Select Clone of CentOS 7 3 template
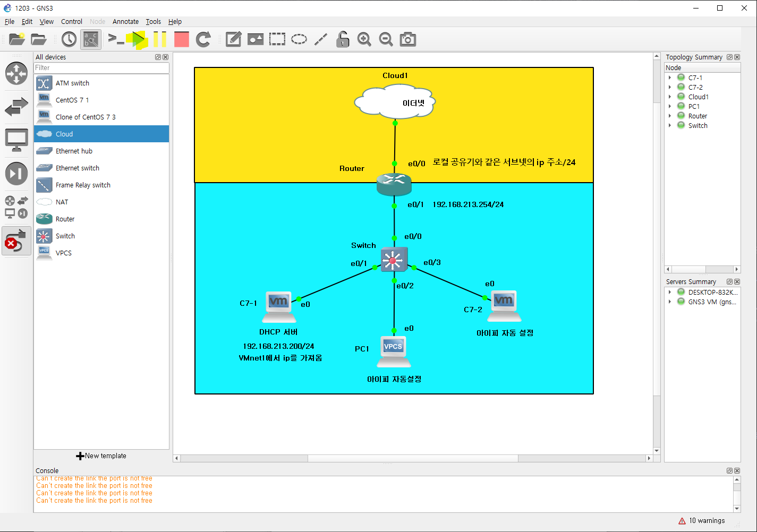Screen dimensions: 757x532 [x=101, y=117]
